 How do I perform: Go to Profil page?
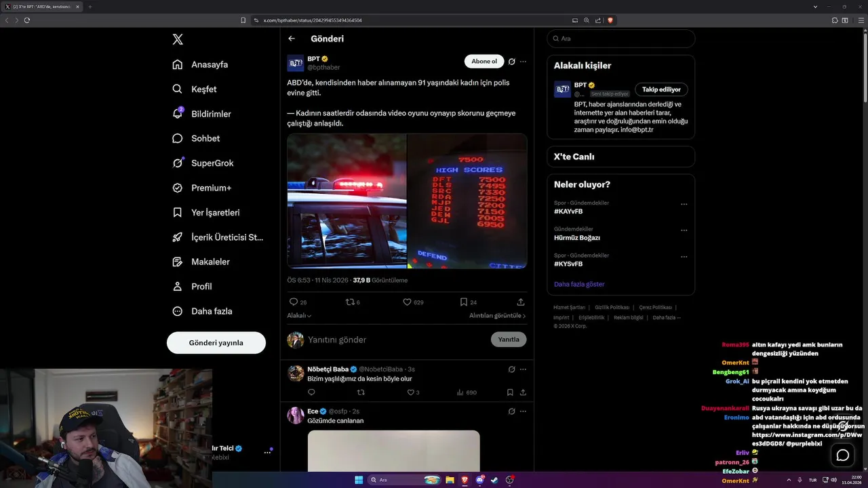pos(192,286)
